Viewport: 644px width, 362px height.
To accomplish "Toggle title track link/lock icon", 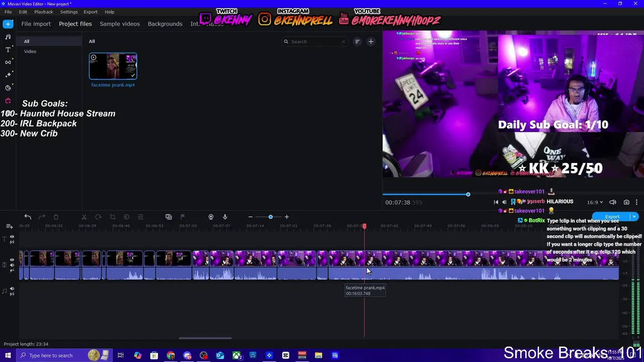I will (12, 242).
